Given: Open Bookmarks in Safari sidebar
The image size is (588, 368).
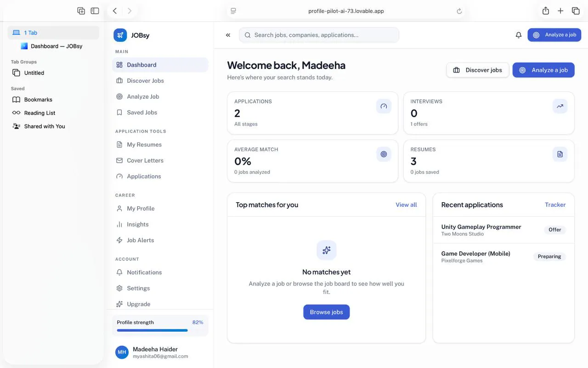Looking at the screenshot, I should [53, 100].
